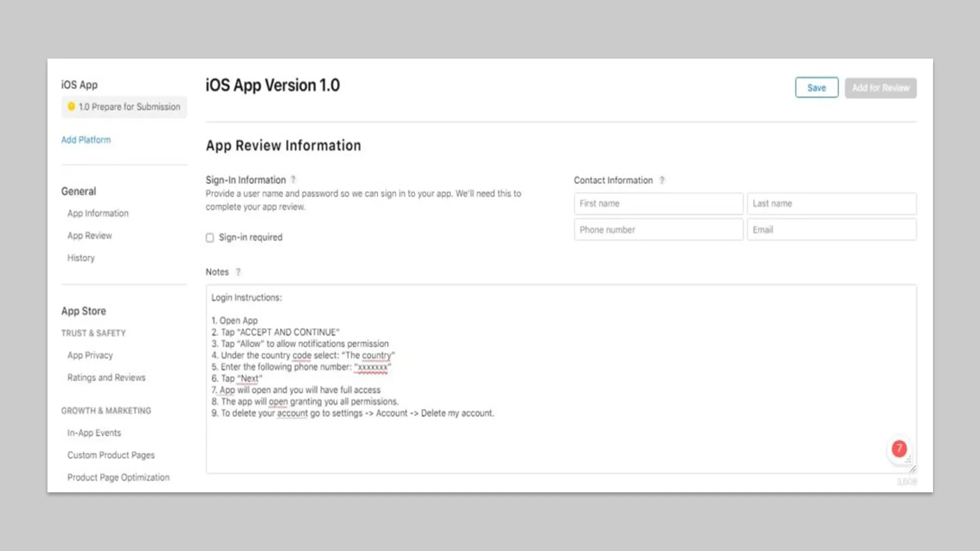980x551 pixels.
Task: Open Custom Product Pages in the sidebar
Action: [111, 455]
